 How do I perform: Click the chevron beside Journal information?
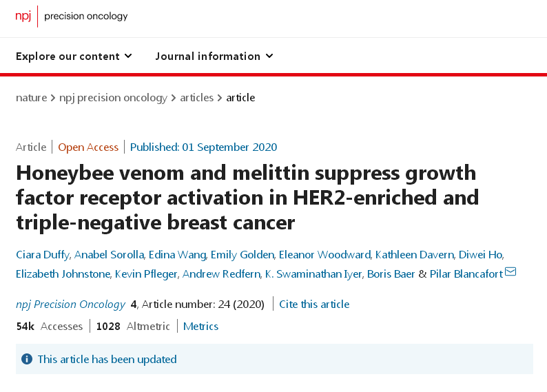click(x=269, y=56)
